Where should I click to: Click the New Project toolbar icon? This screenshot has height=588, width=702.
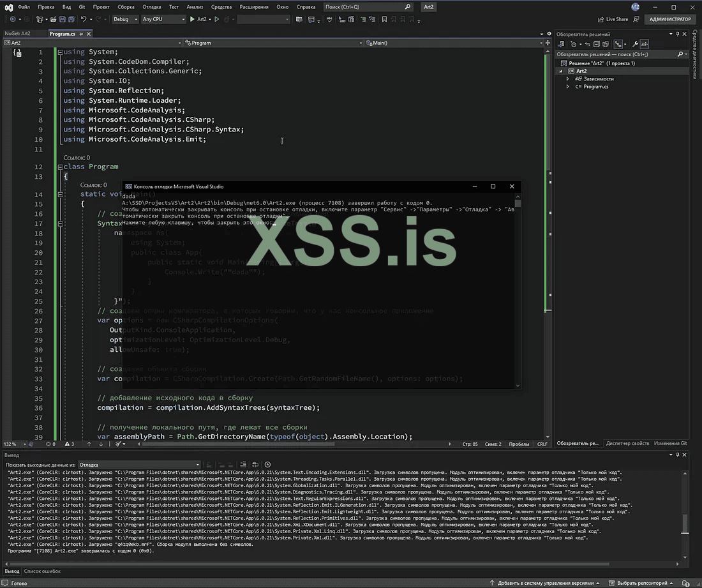[40, 19]
